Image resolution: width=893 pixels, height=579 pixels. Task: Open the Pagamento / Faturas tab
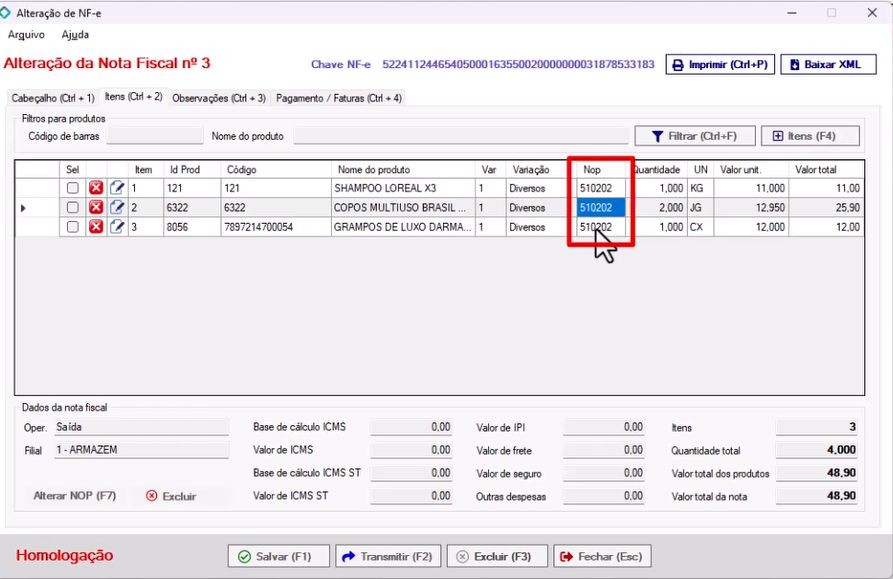point(338,98)
